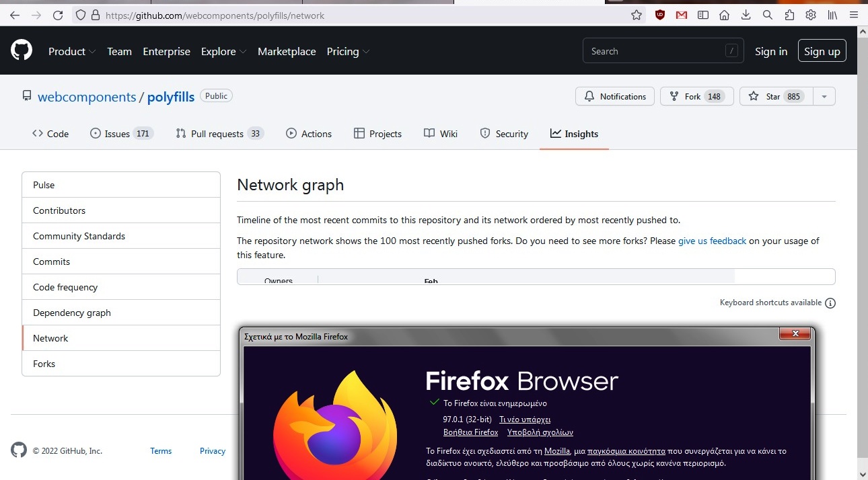868x480 pixels.
Task: Click the give us feedback link
Action: pyautogui.click(x=712, y=241)
